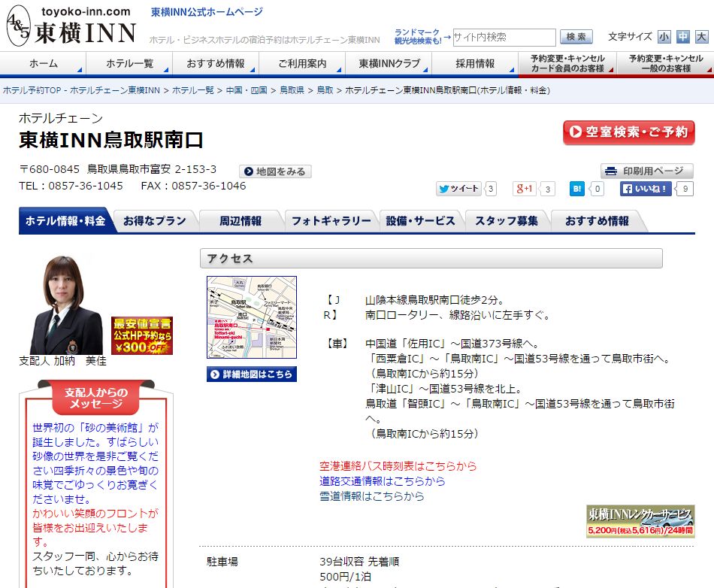Click the TEL：0857-36-1045 text

point(71,186)
